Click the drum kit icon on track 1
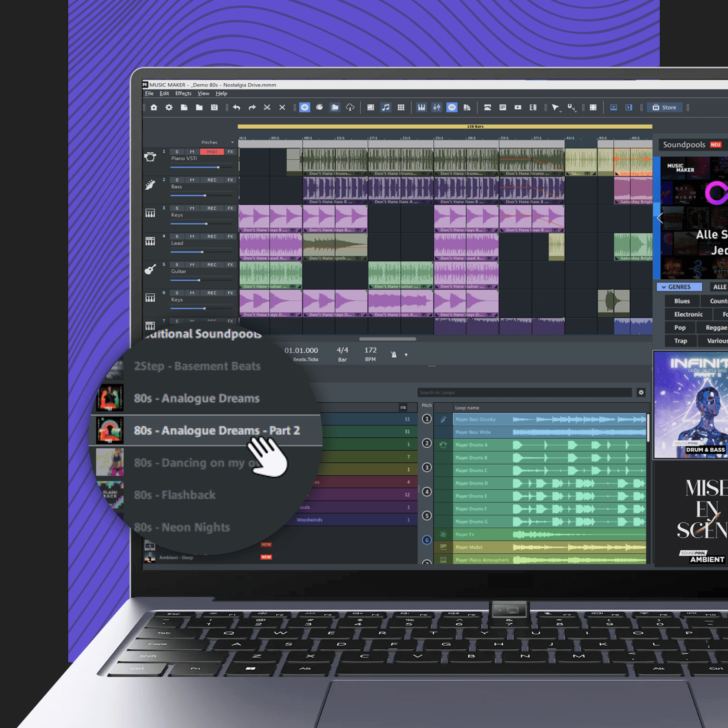Screen dimensions: 728x728 coord(150,157)
